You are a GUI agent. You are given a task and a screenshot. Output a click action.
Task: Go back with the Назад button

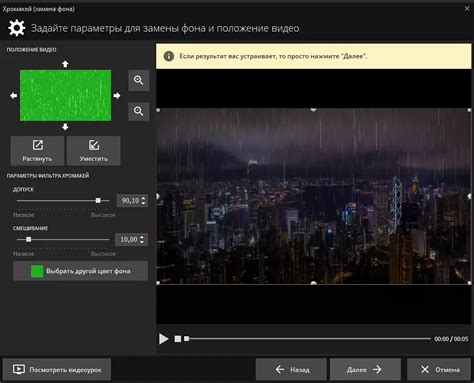291,369
